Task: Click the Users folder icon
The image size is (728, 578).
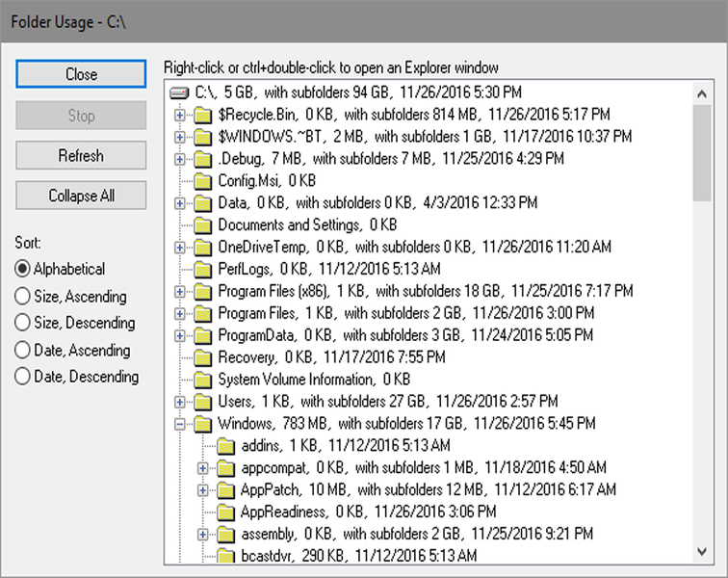Action: (x=202, y=402)
